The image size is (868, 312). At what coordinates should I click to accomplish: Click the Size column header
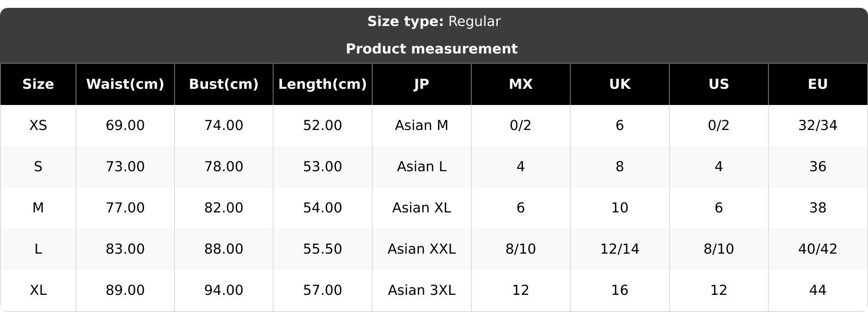tap(38, 84)
